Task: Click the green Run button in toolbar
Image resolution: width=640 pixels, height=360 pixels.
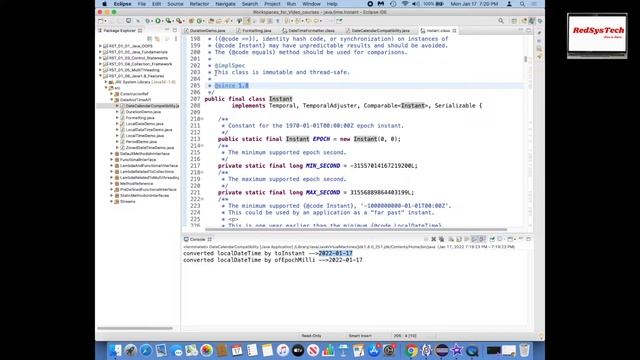Action: (158, 21)
